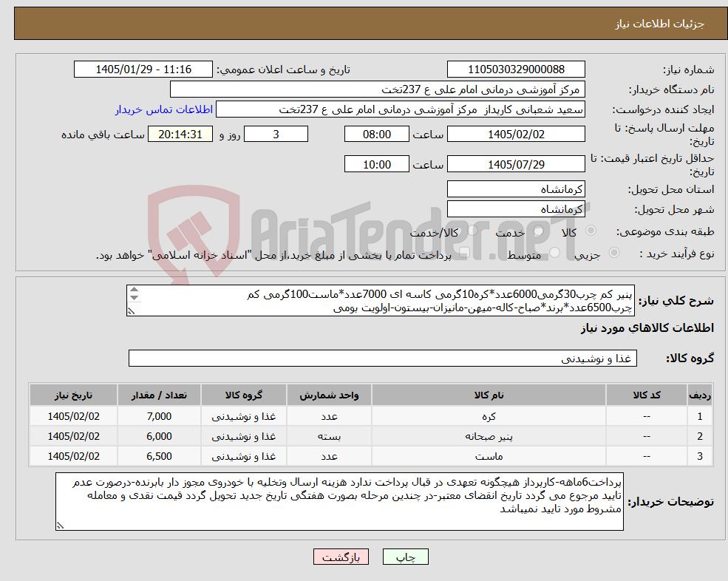Click price validity date 1405/07/29 field

516,164
